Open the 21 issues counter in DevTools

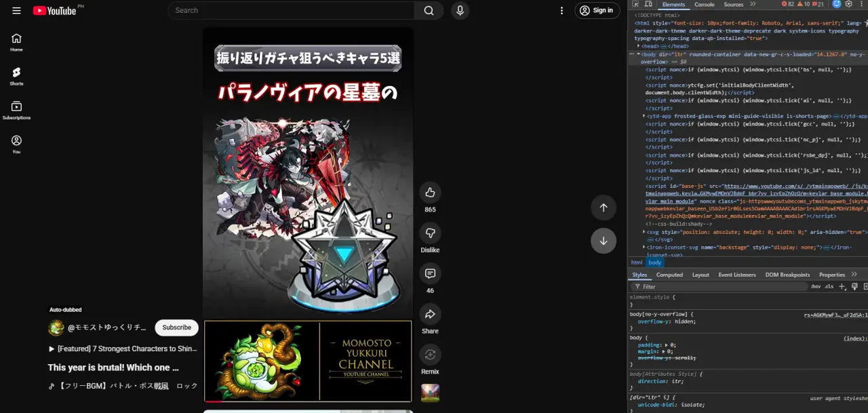pyautogui.click(x=819, y=4)
